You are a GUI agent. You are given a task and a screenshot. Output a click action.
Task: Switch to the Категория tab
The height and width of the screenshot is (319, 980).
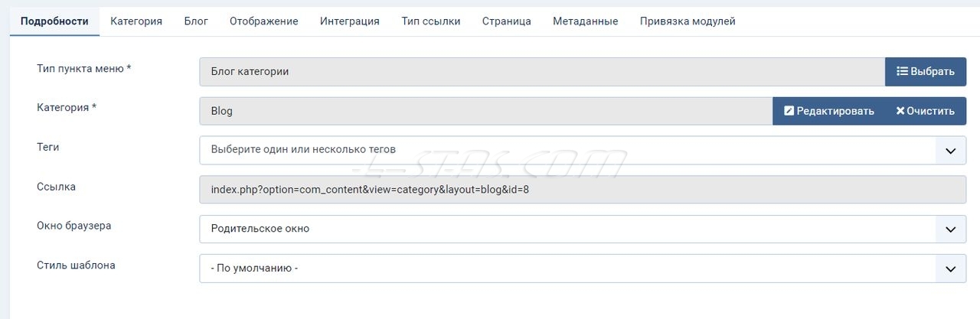coord(136,21)
